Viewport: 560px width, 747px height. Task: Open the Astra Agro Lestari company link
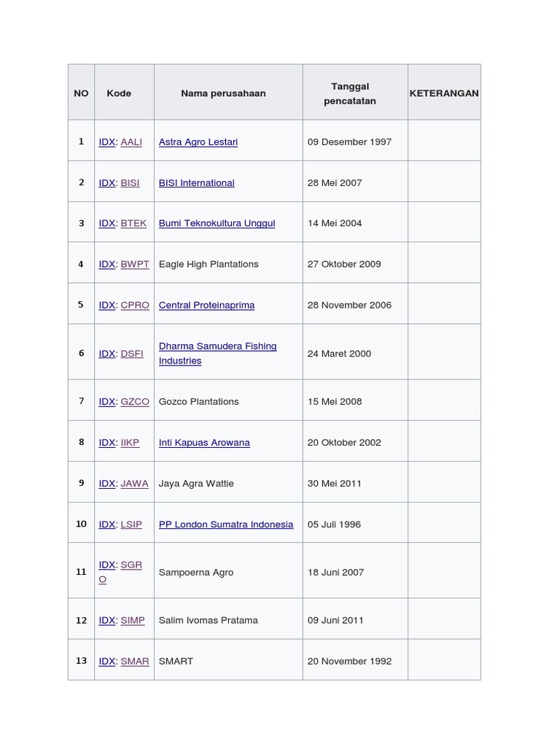pos(198,142)
